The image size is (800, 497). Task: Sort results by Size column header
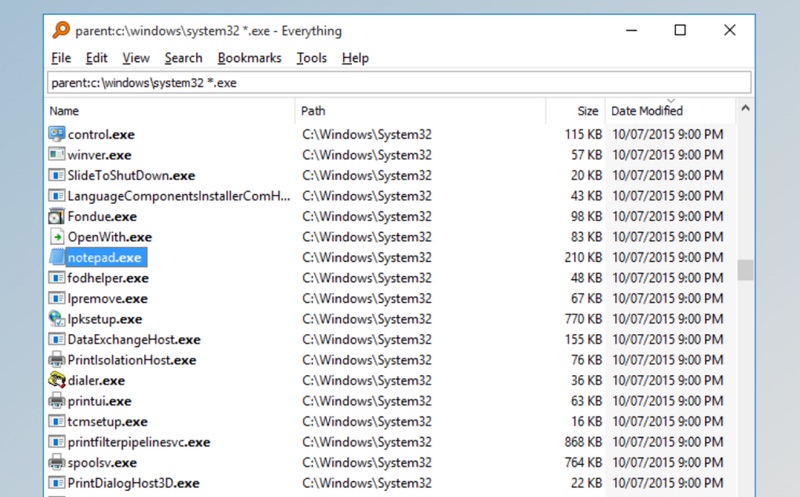pyautogui.click(x=587, y=110)
